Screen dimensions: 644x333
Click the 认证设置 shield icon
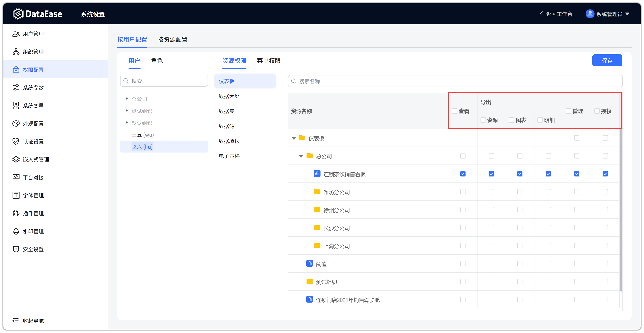(x=16, y=142)
